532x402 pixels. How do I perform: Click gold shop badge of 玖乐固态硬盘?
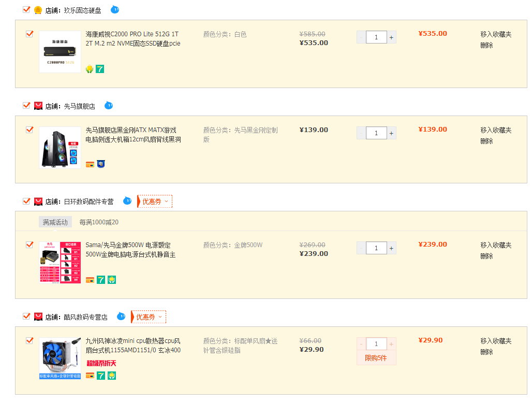tap(38, 10)
